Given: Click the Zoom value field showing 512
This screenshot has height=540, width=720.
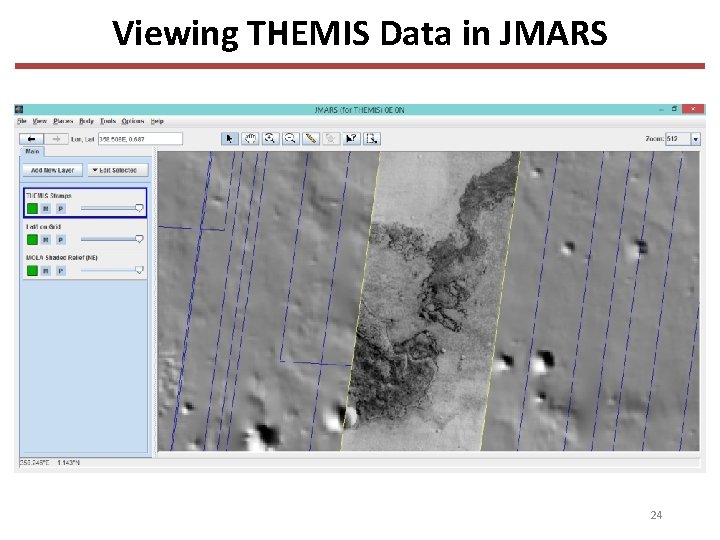Looking at the screenshot, I should click(678, 139).
